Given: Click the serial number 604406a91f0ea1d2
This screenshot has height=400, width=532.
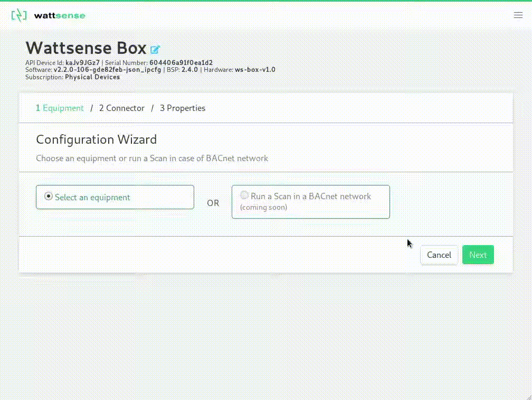Looking at the screenshot, I should (180, 62).
